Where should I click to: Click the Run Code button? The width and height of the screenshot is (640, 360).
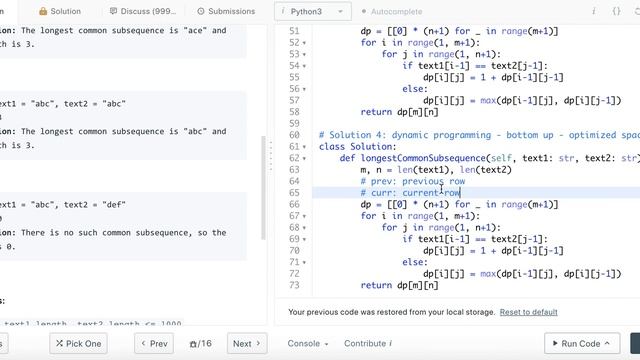pos(582,344)
